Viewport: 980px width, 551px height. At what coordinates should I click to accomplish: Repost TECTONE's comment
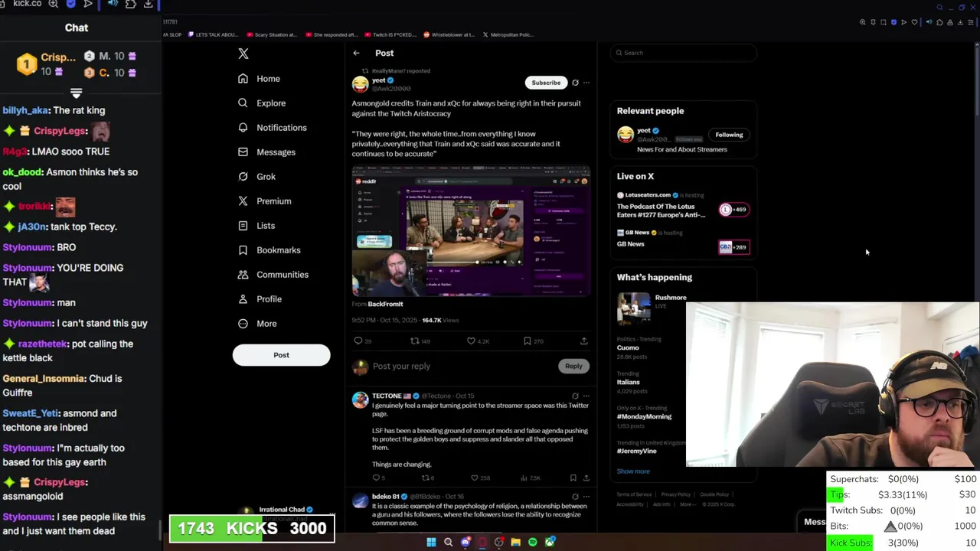pyautogui.click(x=425, y=478)
